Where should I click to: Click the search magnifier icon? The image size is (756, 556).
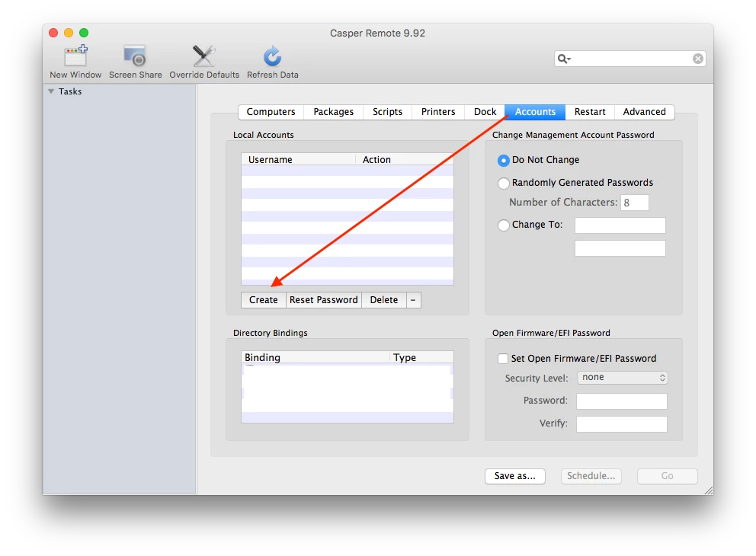tap(564, 59)
